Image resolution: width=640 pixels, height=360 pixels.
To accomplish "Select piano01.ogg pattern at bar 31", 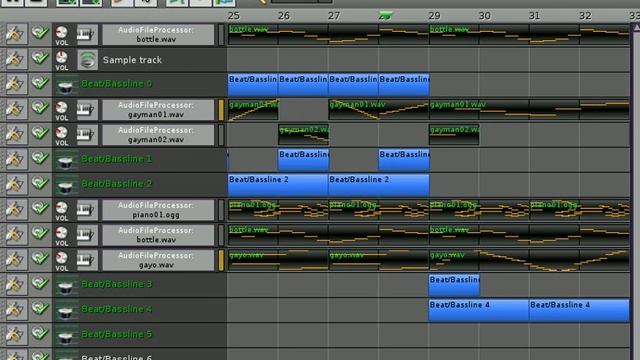I will (x=579, y=210).
